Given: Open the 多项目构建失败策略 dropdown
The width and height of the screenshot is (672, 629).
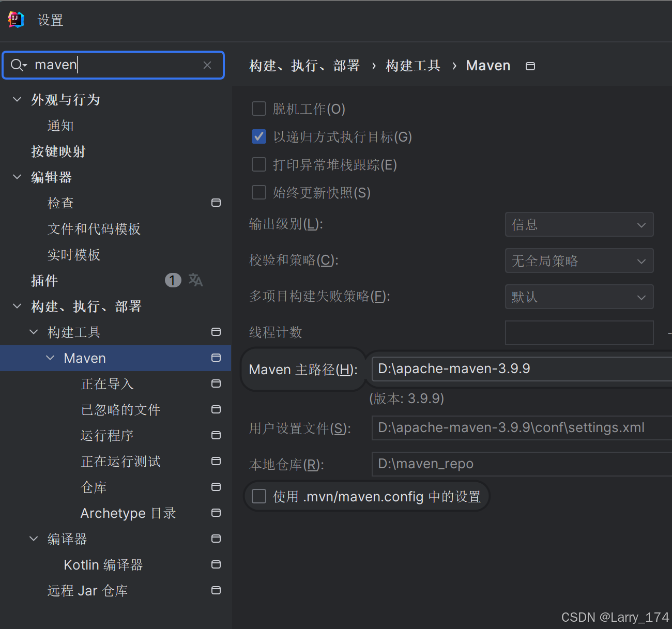Looking at the screenshot, I should tap(579, 297).
